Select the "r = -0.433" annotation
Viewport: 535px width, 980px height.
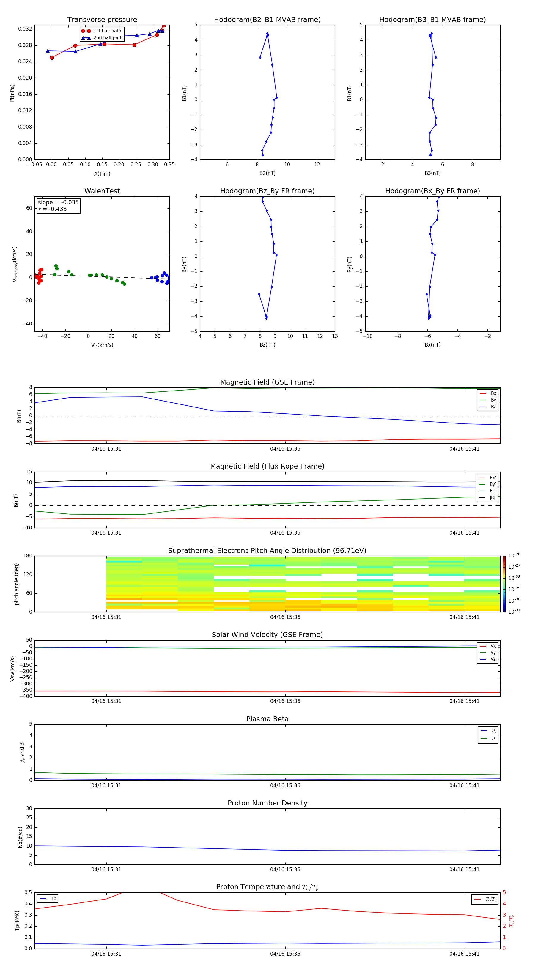[53, 209]
